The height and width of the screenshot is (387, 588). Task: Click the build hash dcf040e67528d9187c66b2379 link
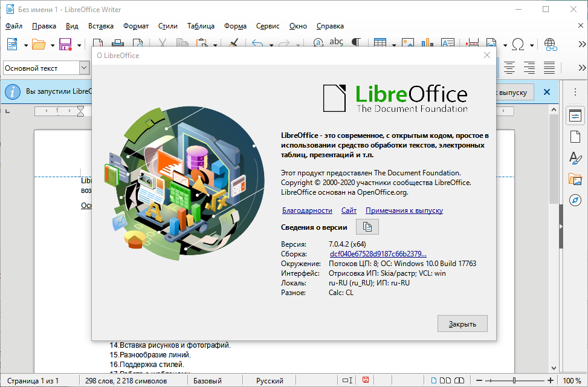click(378, 254)
